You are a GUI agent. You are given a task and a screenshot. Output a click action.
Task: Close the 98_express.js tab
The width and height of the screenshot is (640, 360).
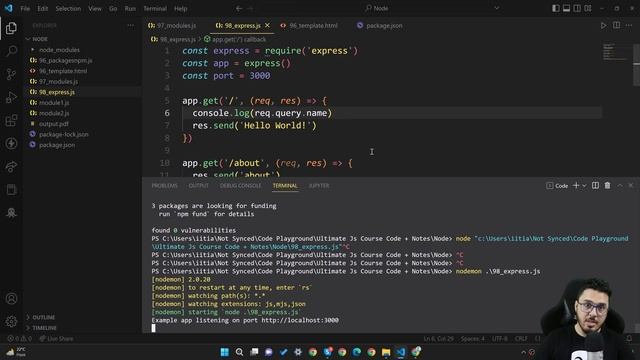coord(267,25)
